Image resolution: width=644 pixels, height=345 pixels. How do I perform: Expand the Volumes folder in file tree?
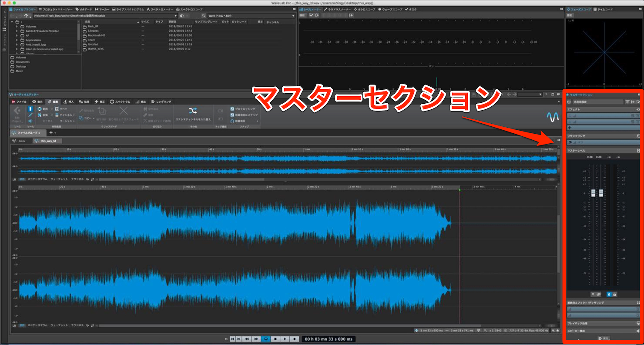(x=17, y=27)
